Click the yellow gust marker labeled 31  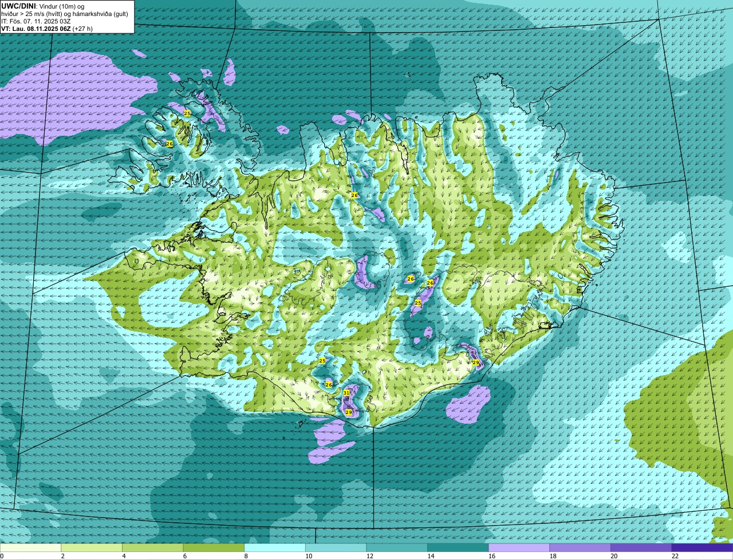(x=346, y=393)
